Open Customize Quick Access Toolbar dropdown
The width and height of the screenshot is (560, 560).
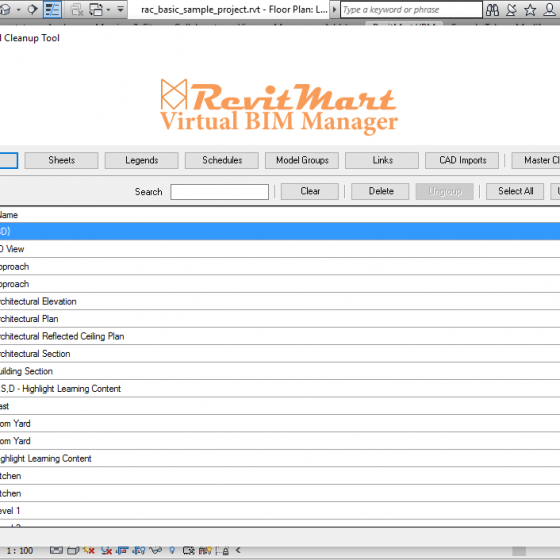[x=121, y=9]
